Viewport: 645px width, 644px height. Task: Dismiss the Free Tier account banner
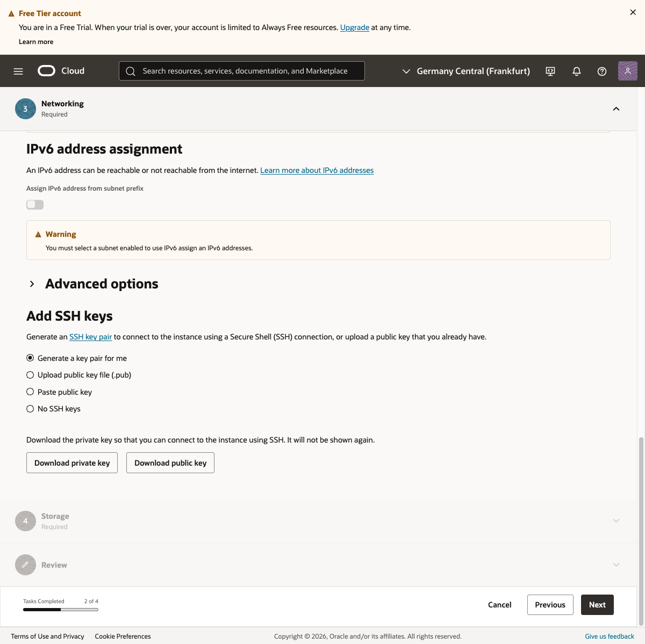[633, 12]
